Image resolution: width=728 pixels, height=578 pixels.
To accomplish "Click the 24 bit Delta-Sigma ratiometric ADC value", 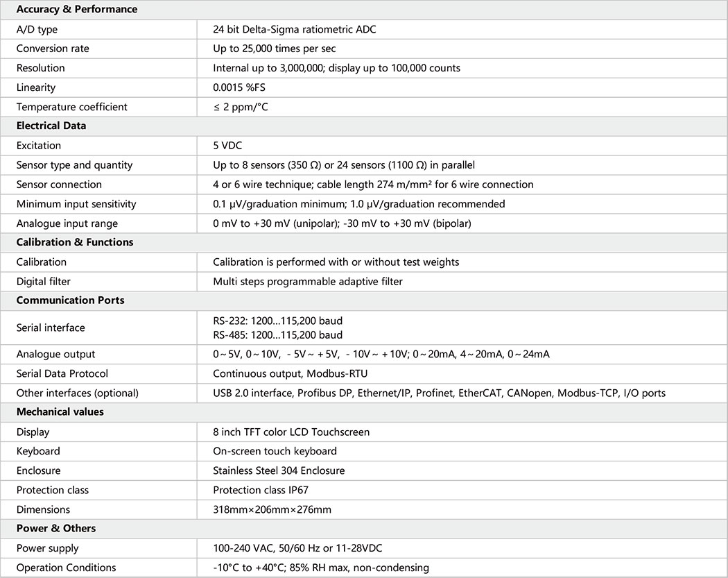I will (295, 29).
